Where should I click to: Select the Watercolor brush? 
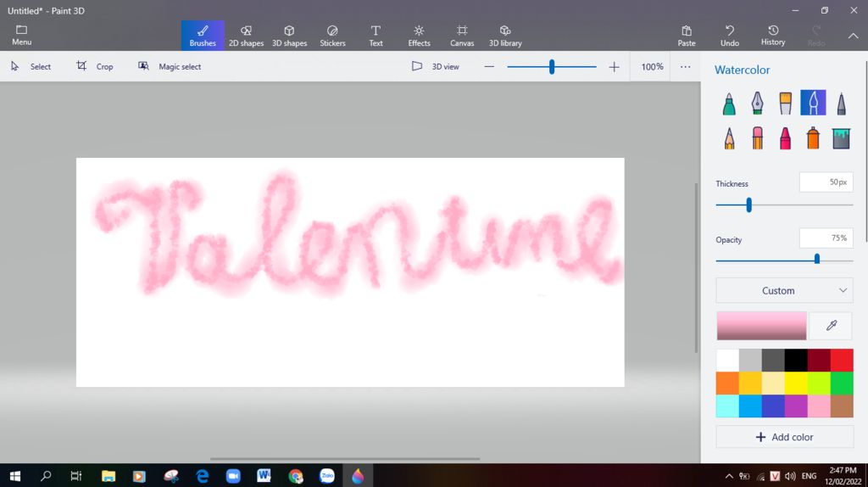click(813, 103)
